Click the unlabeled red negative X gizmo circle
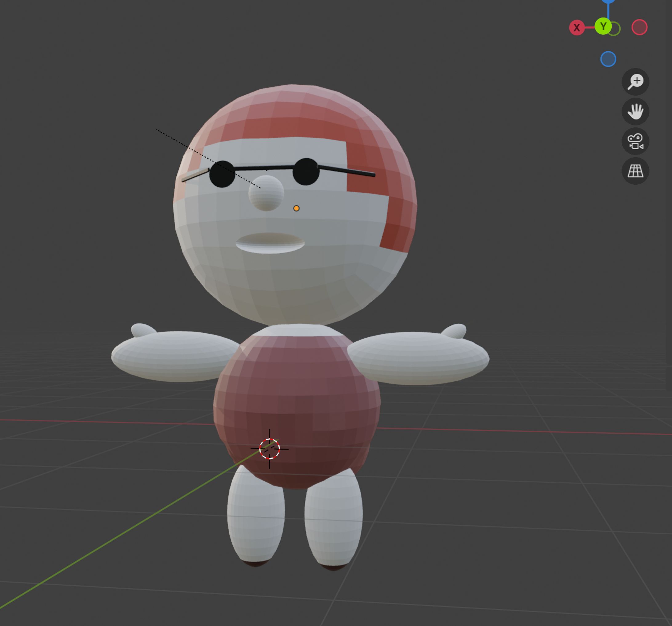 639,27
